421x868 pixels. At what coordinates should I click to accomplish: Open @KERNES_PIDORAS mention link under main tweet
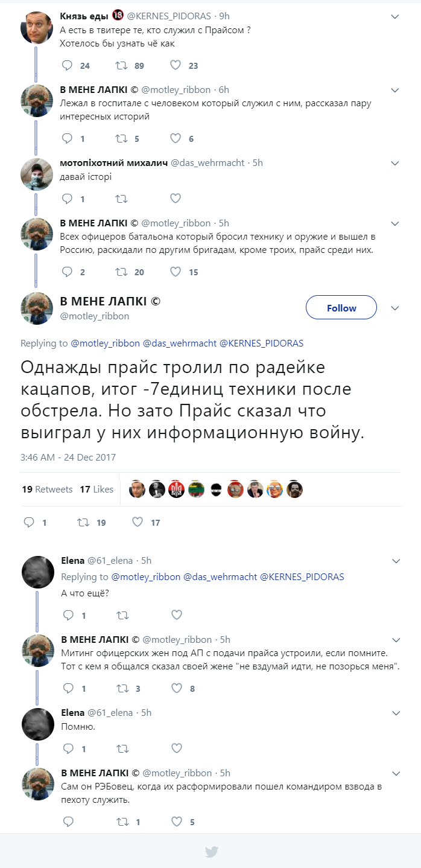click(261, 343)
